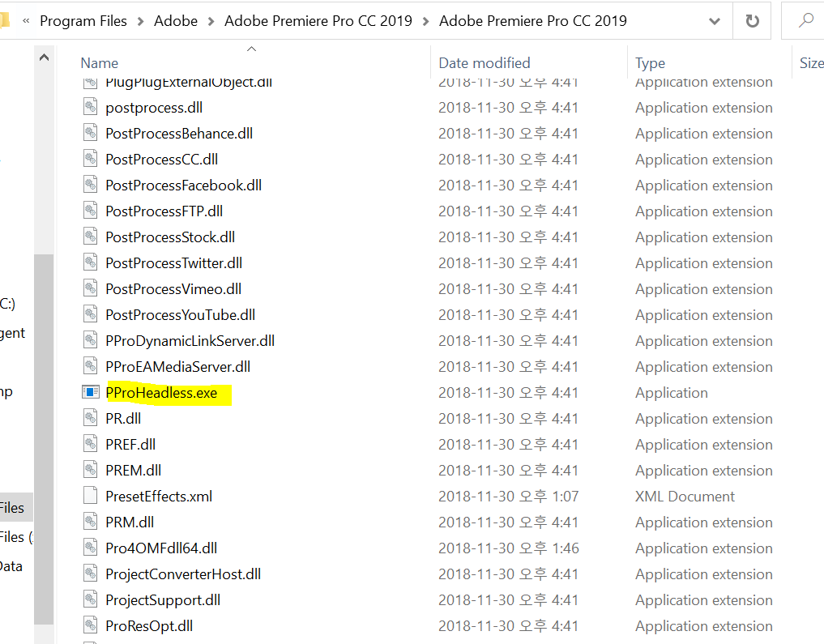The image size is (824, 644).
Task: Click the PREF.dll file icon
Action: point(91,444)
